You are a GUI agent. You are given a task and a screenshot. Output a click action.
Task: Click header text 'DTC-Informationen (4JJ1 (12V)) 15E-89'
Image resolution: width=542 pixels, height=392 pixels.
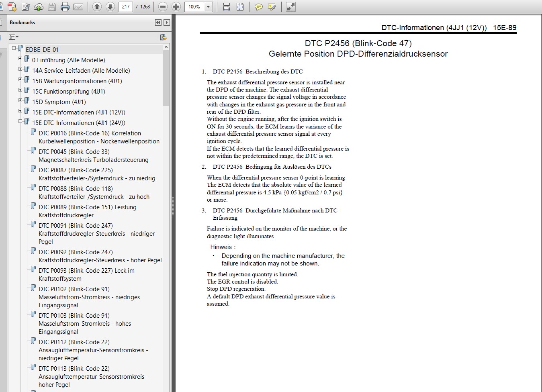pos(449,28)
